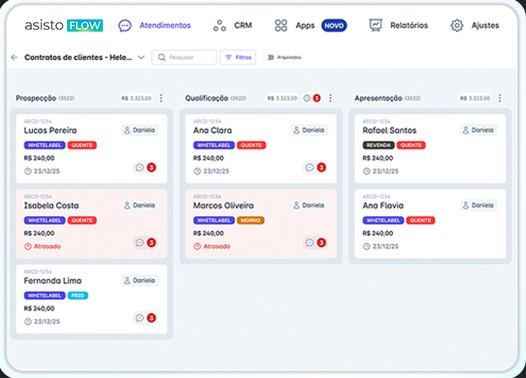This screenshot has width=526, height=378.
Task: Expand the Contratos de clientes pipeline dropdown
Action: tap(141, 57)
